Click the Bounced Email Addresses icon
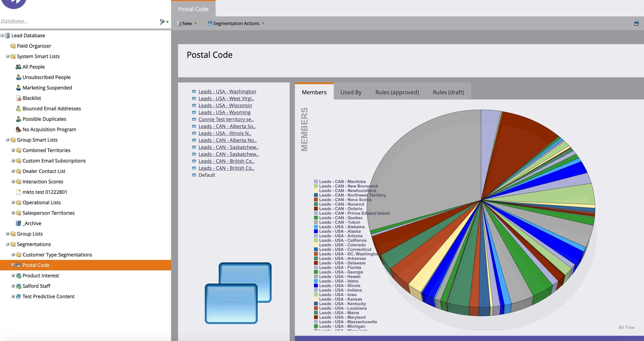The height and width of the screenshot is (341, 644). coord(18,109)
